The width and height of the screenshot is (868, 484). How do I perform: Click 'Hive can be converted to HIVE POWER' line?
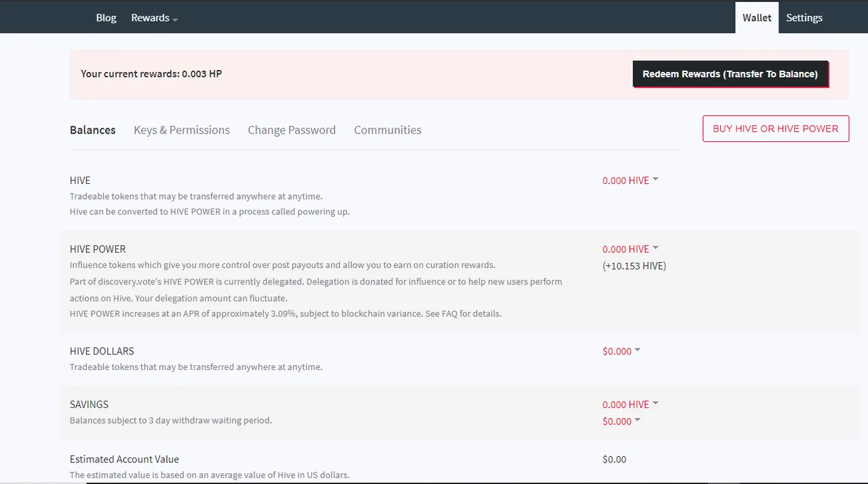[x=210, y=211]
